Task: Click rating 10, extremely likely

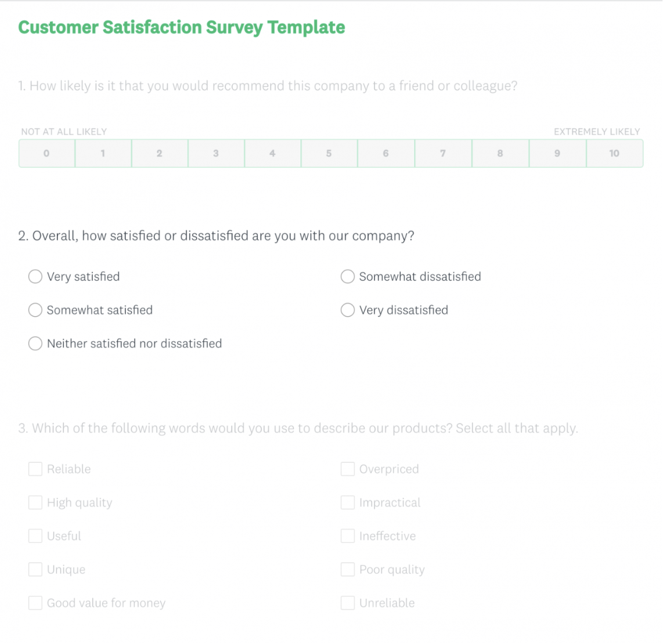Action: (614, 154)
